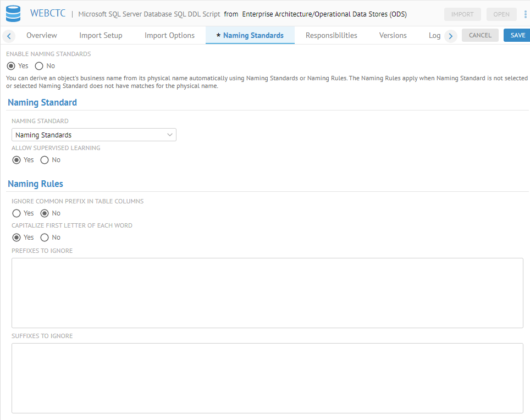This screenshot has width=530, height=420.
Task: Click inside the Prefixes to Ignore field
Action: click(267, 292)
